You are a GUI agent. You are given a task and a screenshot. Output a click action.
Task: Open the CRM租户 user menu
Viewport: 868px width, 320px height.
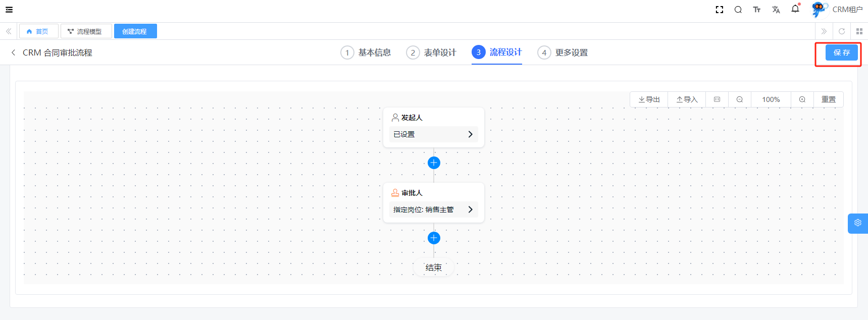tap(847, 10)
